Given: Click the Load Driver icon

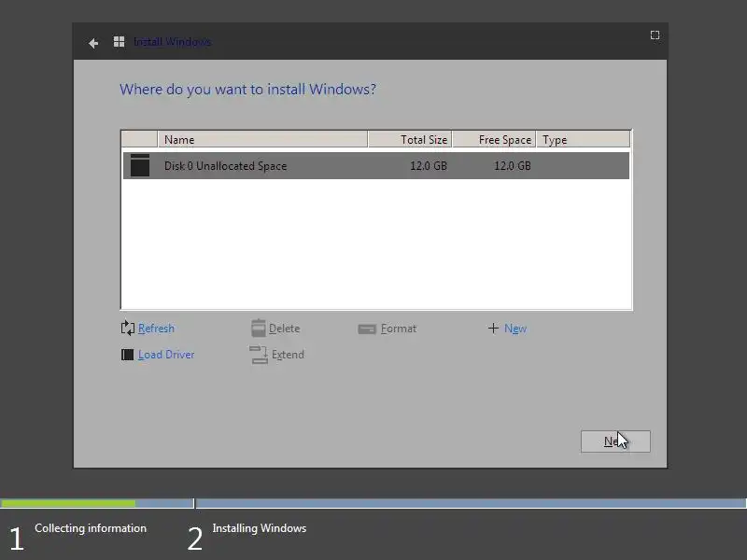Looking at the screenshot, I should coord(127,355).
